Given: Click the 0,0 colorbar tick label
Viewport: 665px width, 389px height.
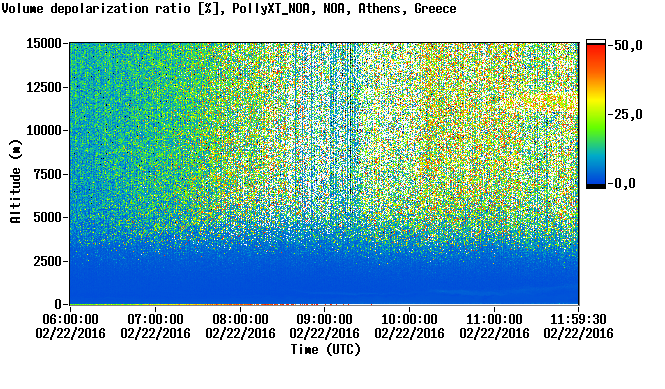Looking at the screenshot, I should coord(624,183).
